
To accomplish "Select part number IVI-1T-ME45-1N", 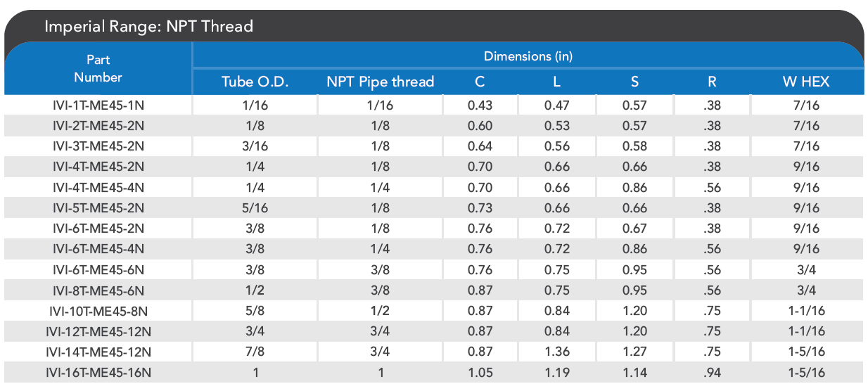I will [98, 105].
